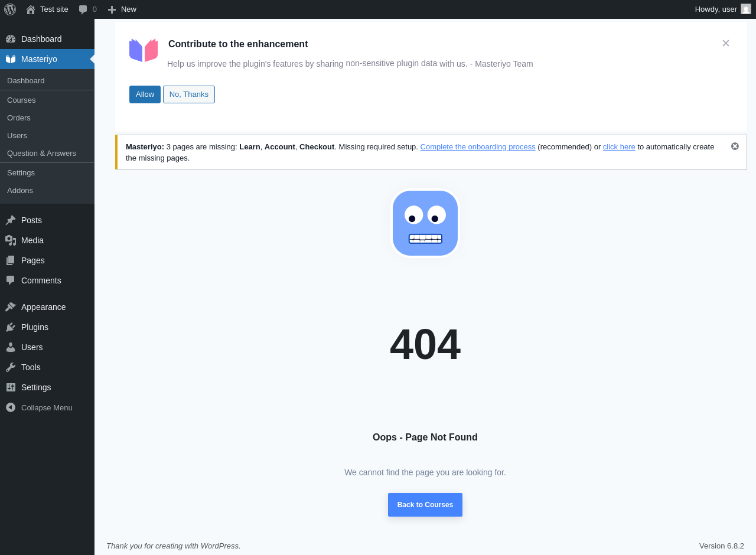756x555 pixels.
Task: Click the 'Contribute to the enhancement' title
Action: pos(238,44)
